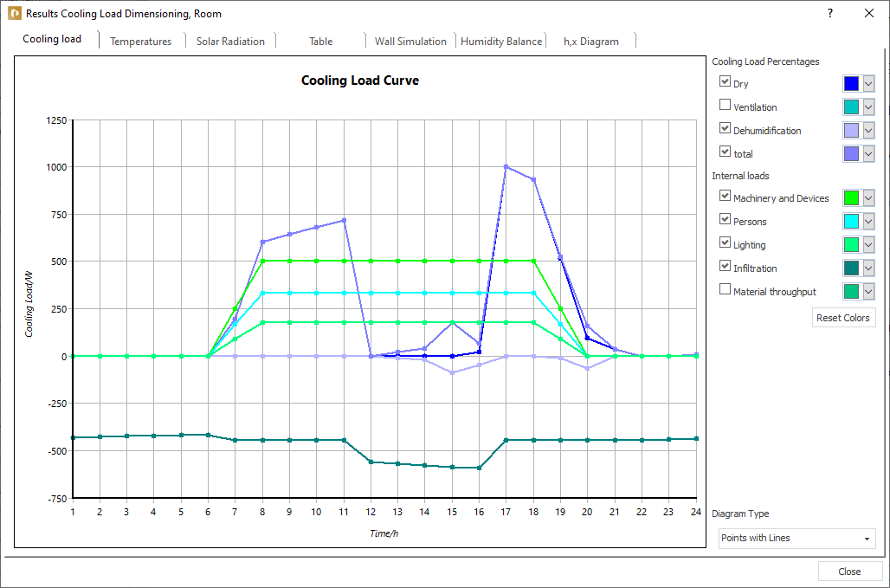Click the Material throughput color swatch

pyautogui.click(x=851, y=291)
